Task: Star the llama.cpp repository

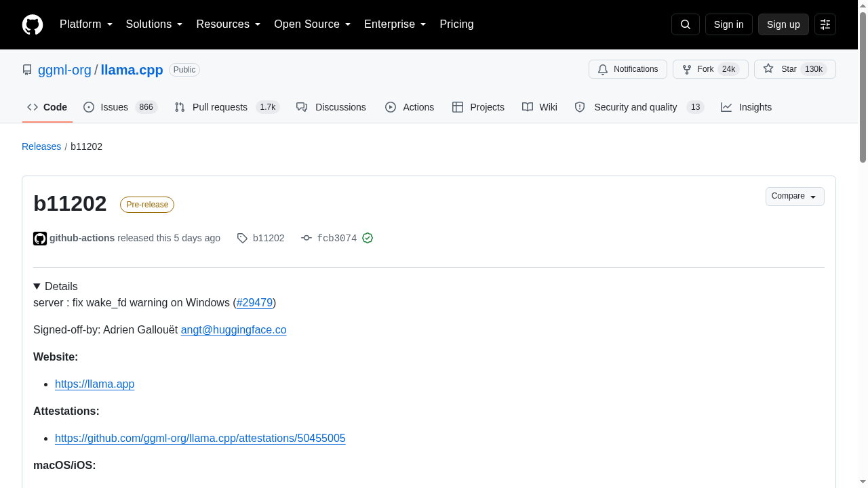Action: (x=795, y=69)
